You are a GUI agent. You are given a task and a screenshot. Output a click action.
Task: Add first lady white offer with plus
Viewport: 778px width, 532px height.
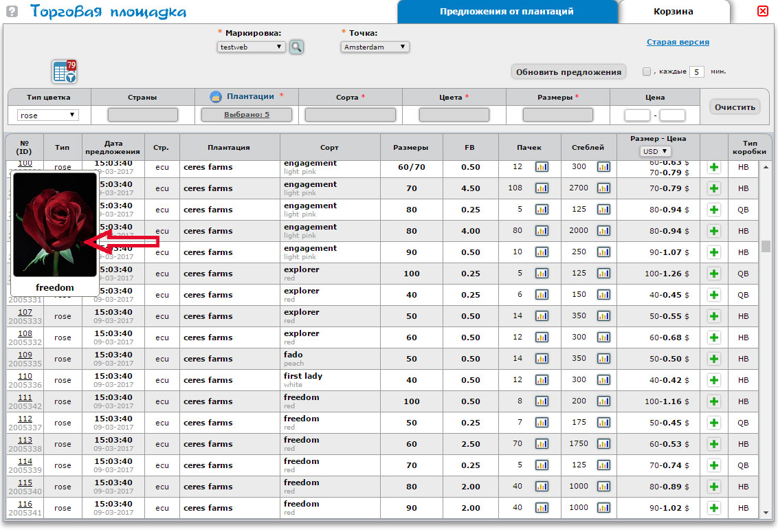click(713, 380)
